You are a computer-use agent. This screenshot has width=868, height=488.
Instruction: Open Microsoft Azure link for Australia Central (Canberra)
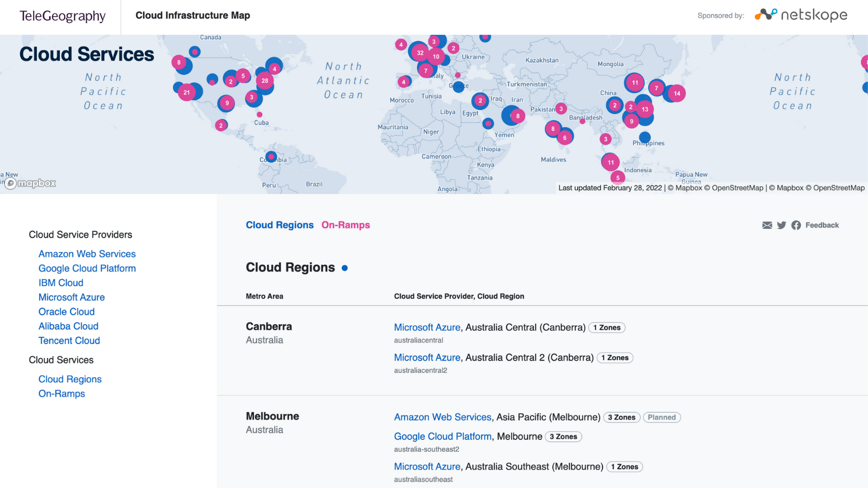point(427,328)
